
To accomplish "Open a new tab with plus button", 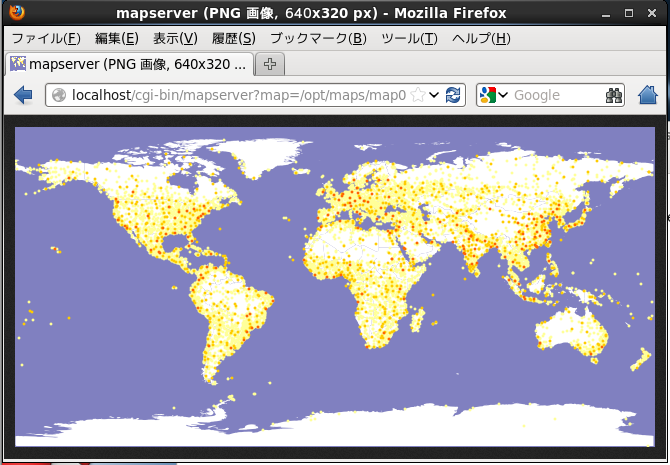I will pyautogui.click(x=270, y=64).
